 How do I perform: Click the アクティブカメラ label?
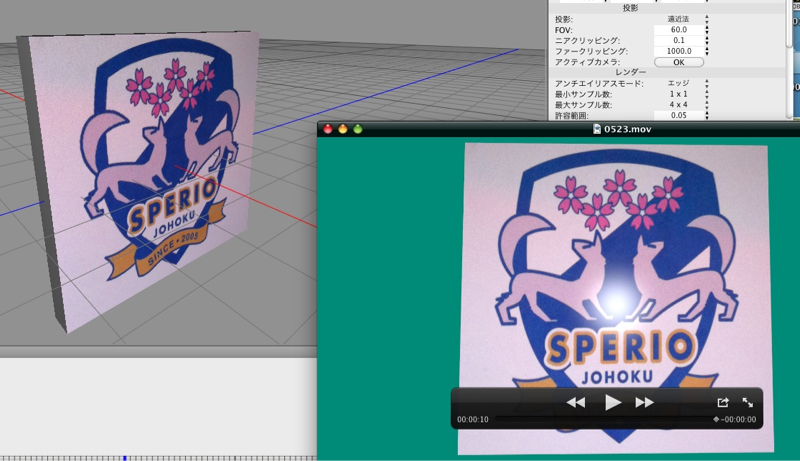tap(588, 62)
